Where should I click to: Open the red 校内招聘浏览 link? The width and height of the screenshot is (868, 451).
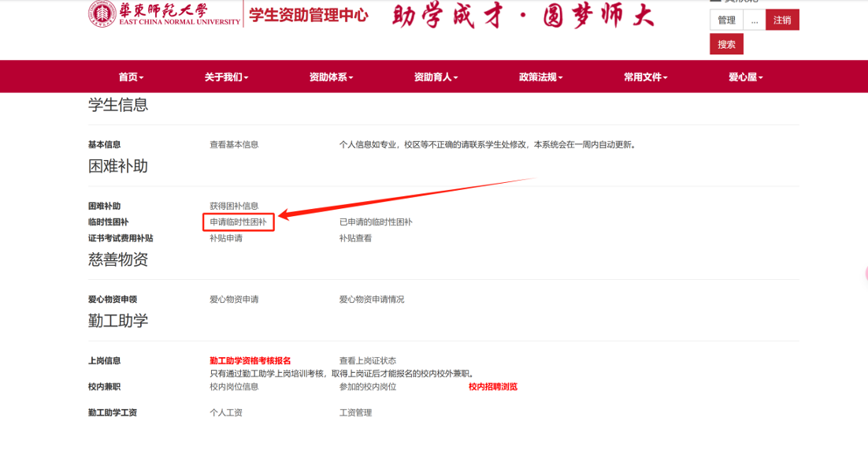(x=493, y=386)
